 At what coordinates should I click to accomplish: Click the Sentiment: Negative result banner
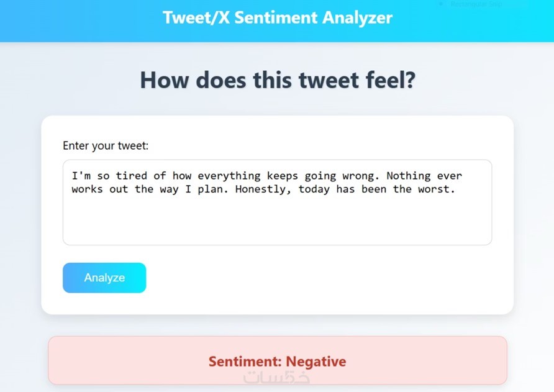click(x=277, y=361)
